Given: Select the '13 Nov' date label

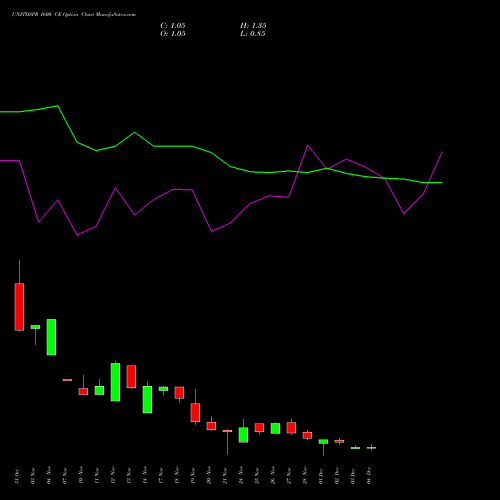Looking at the screenshot, I should pos(129,476).
